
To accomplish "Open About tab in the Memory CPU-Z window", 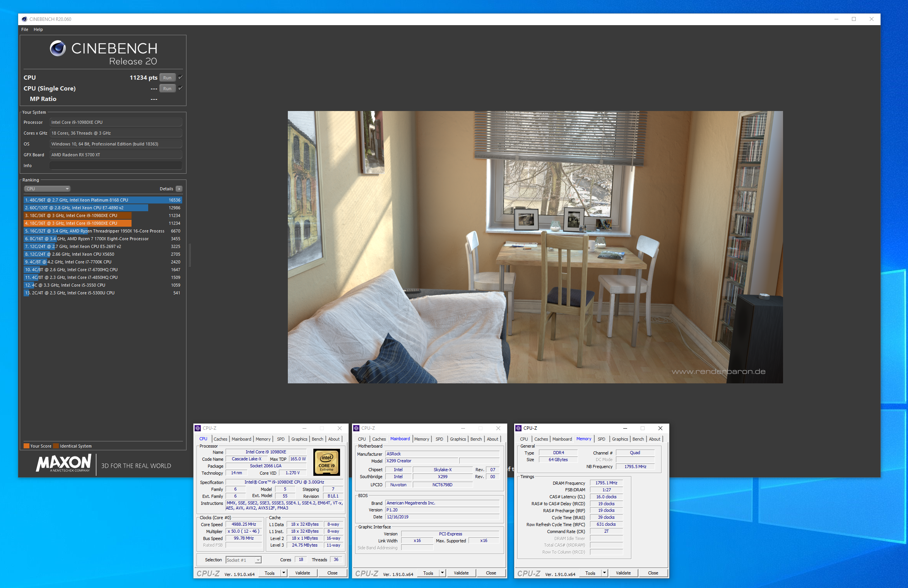I will click(655, 439).
